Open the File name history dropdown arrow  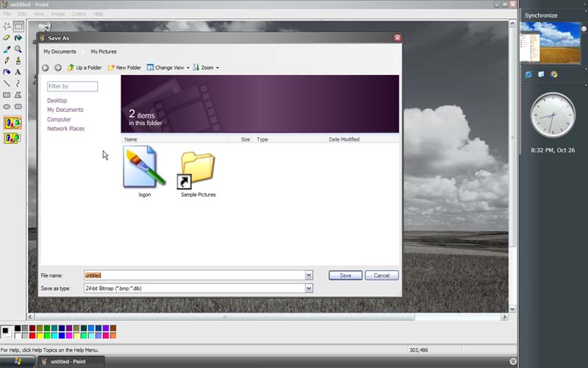(309, 275)
